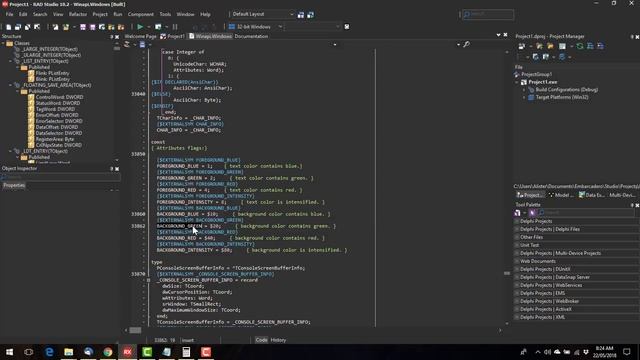This screenshot has height=360, width=640.
Task: Switch to the History tab below the editor
Action: 278,340
